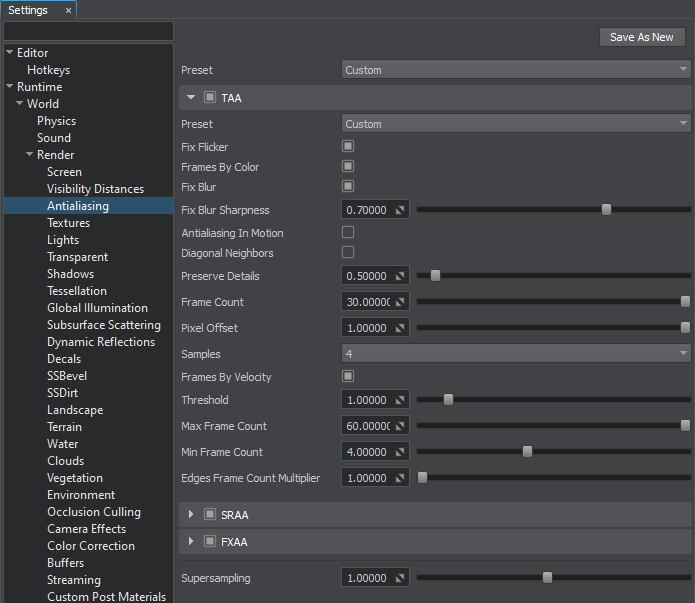Click the spinner icon in Max Frame Count field

400,426
